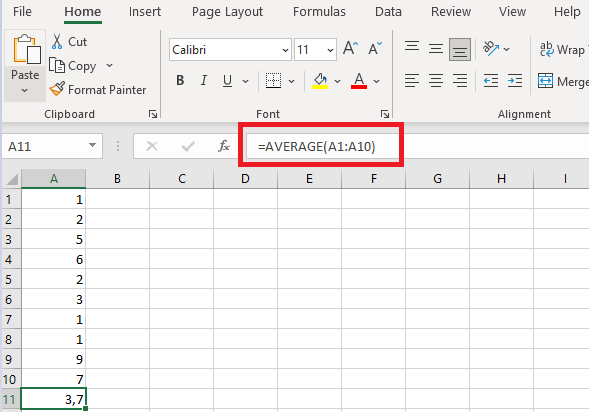
Task: Switch to the View tab
Action: tap(512, 12)
